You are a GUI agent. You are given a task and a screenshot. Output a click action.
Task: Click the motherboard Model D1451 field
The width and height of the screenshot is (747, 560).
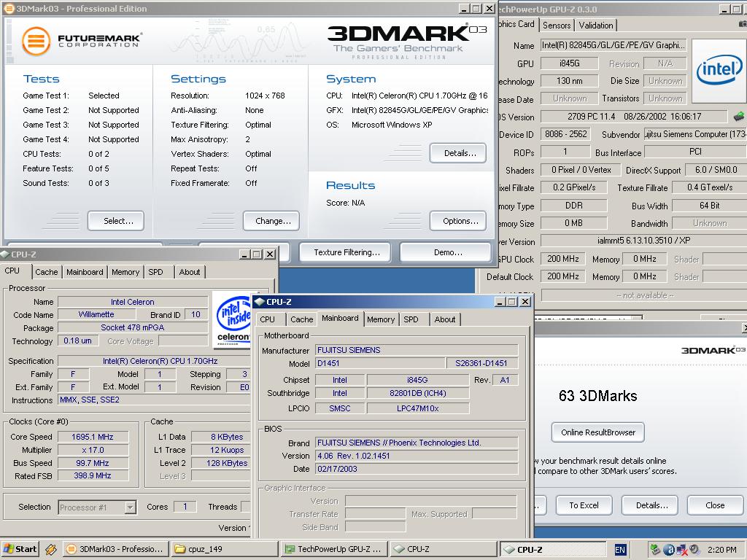[381, 363]
